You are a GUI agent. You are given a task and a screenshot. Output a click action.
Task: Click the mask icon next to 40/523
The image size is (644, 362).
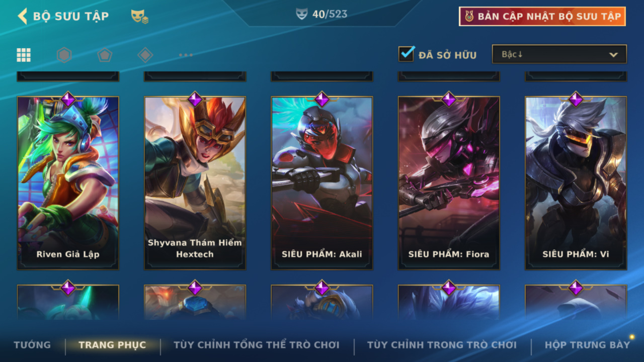(301, 15)
